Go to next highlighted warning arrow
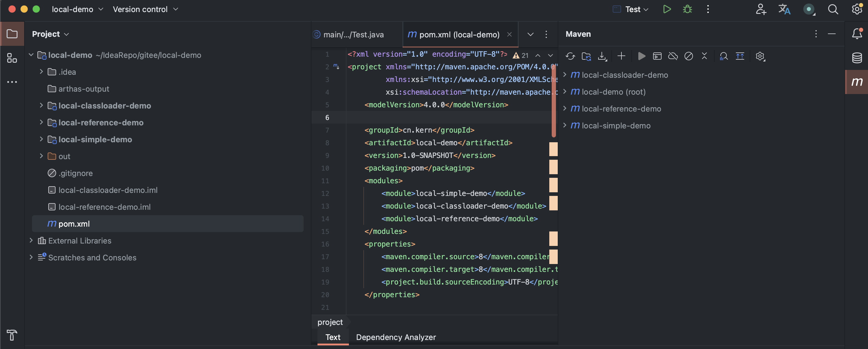Screen dimensions: 868x349 (550, 55)
